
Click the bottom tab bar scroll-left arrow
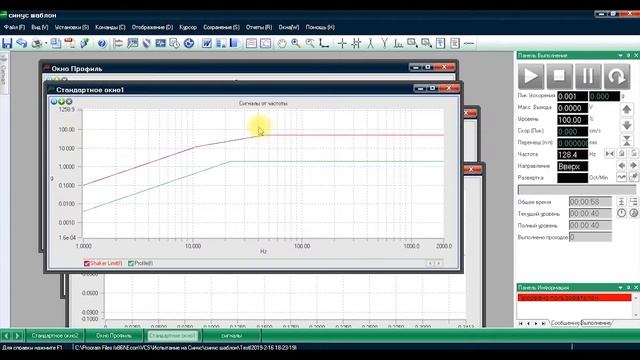click(6, 336)
